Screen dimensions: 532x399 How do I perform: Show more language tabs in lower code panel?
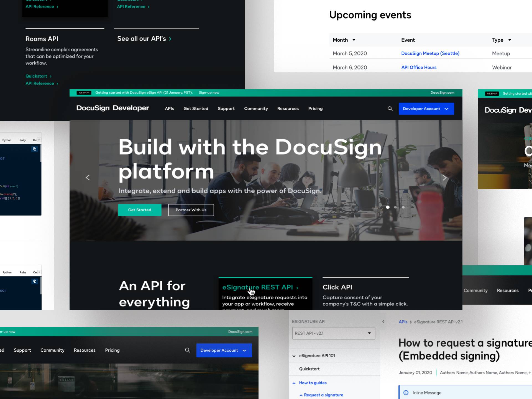pos(39,272)
